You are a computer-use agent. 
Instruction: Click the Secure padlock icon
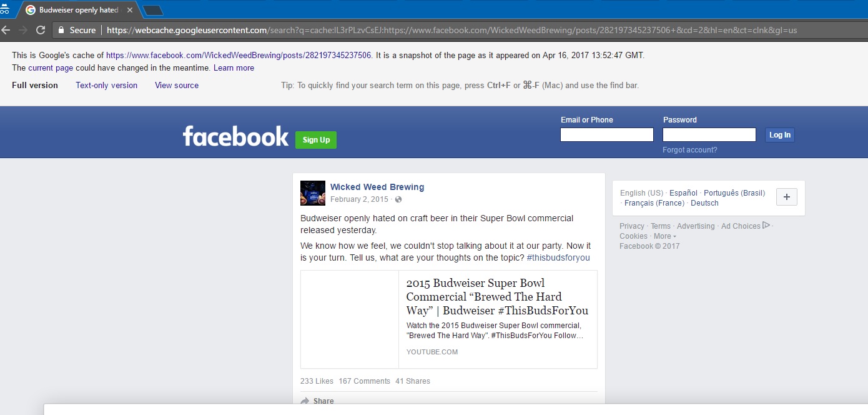[x=61, y=30]
